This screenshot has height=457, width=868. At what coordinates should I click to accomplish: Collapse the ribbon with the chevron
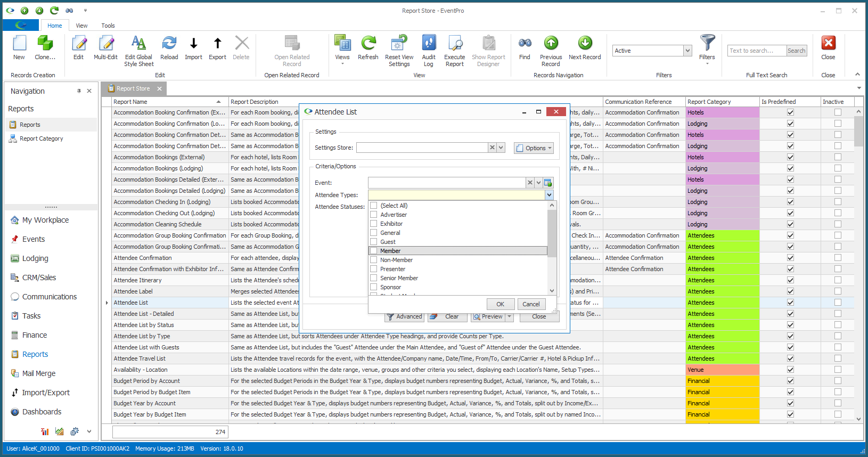point(857,75)
